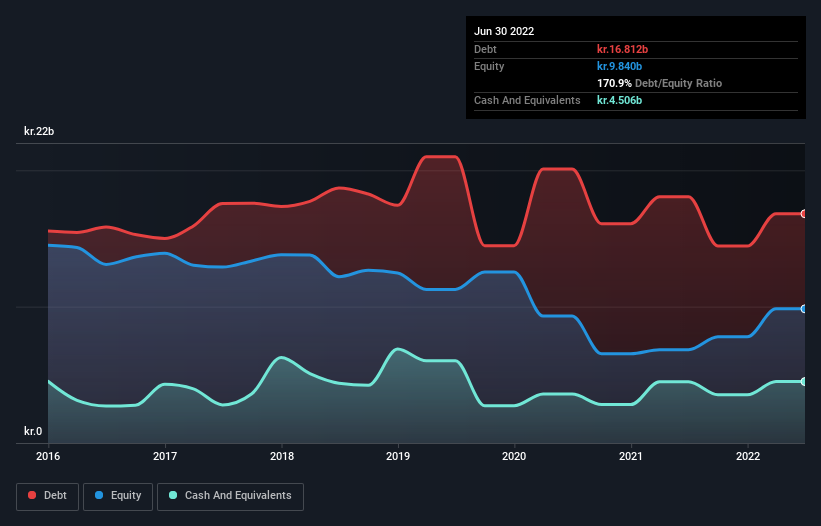The image size is (821, 526).
Task: Click the Equity label in tooltip
Action: (x=489, y=66)
